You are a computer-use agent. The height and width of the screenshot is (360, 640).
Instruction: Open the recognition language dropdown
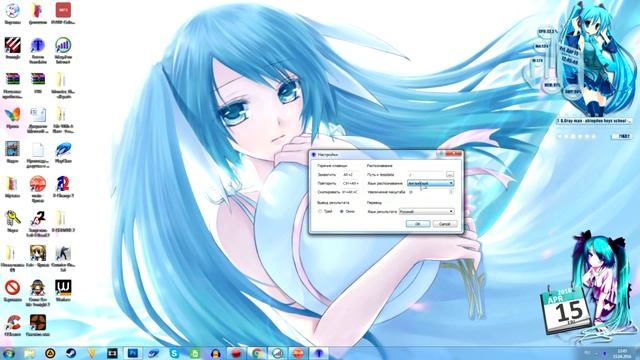click(431, 183)
